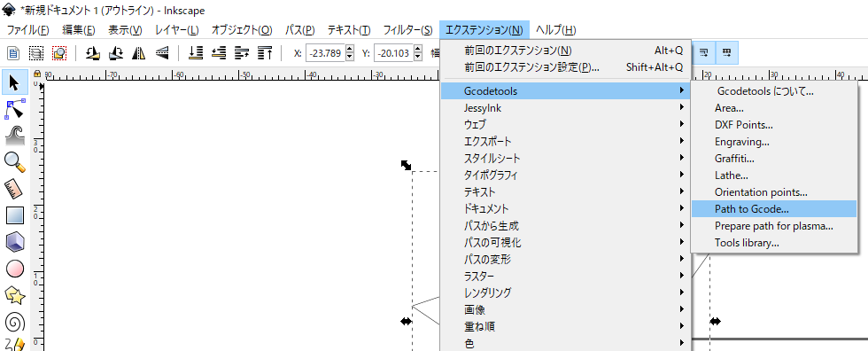868x351 pixels.
Task: Open the 編集(E) menu
Action: 79,29
